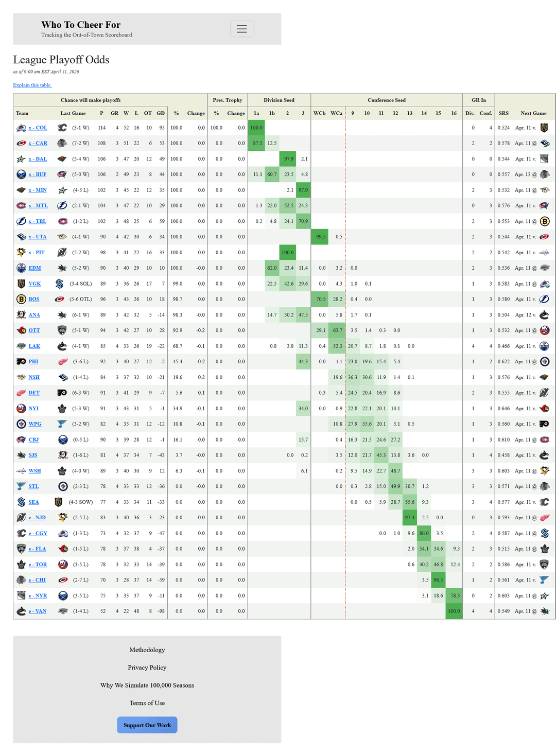The image size is (556, 756).
Task: Open the x - DAL team link
Action: point(38,159)
